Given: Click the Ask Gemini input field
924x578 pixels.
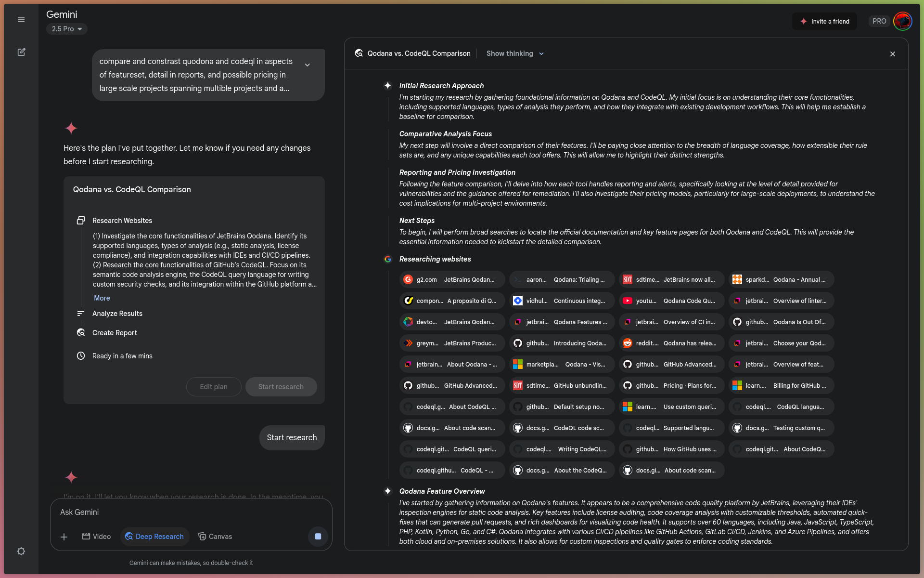Looking at the screenshot, I should tap(191, 512).
